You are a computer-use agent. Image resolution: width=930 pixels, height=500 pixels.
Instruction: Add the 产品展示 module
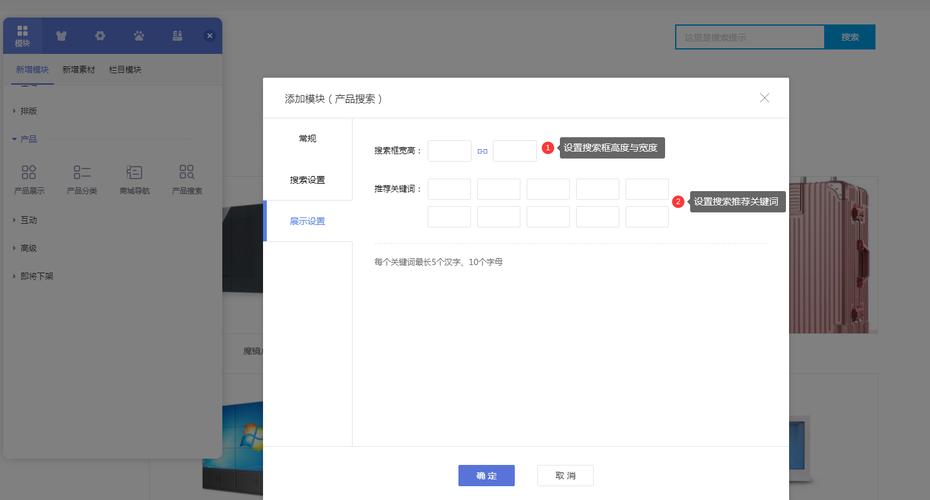pyautogui.click(x=29, y=180)
